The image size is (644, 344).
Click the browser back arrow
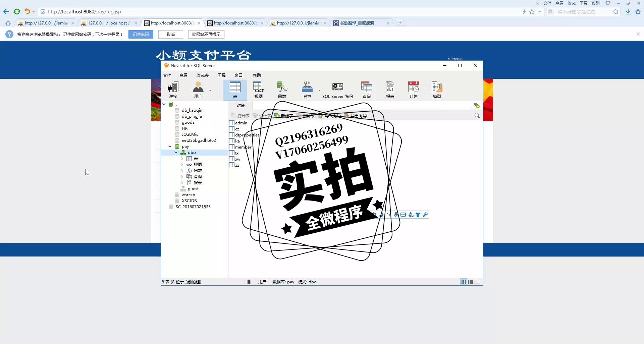6,12
